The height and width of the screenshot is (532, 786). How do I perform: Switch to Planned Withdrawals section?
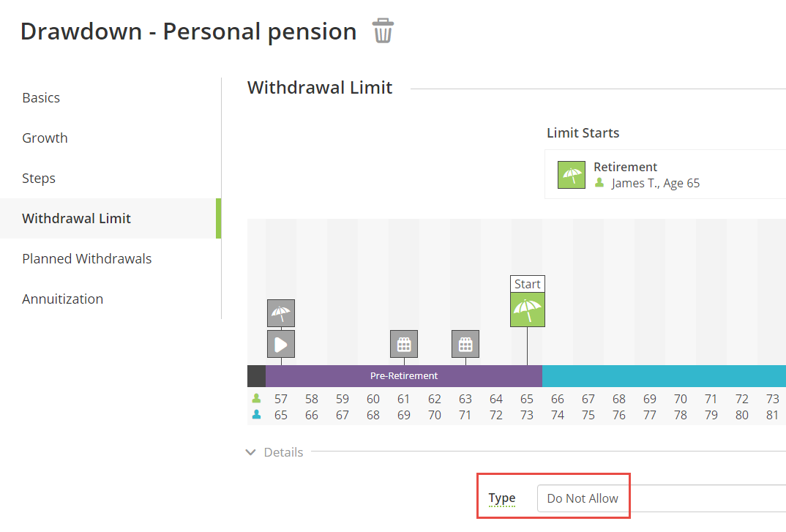coord(86,259)
